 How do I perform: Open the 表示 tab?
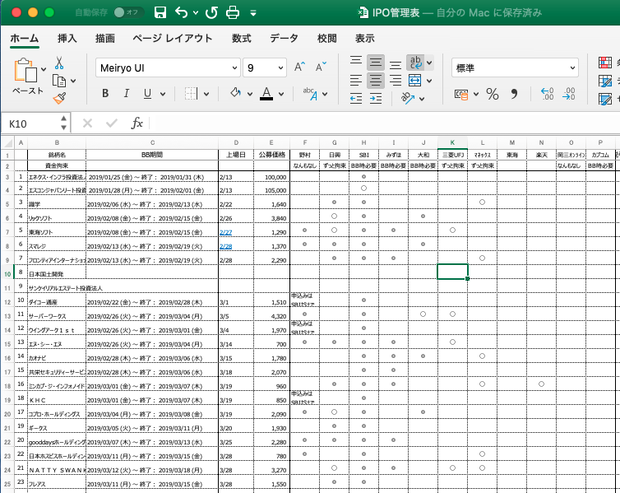pyautogui.click(x=365, y=38)
